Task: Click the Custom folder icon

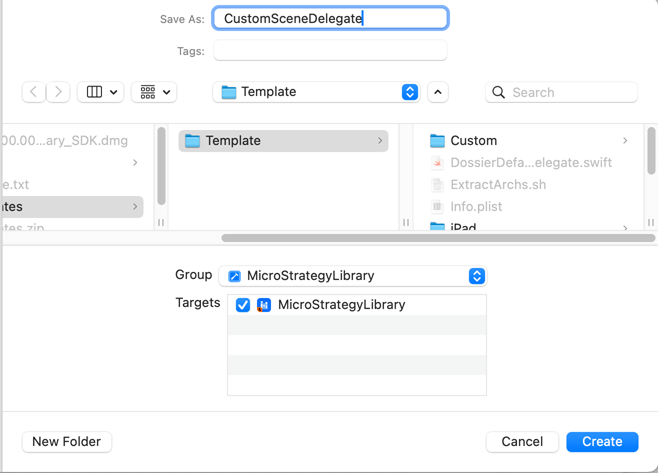Action: point(437,141)
